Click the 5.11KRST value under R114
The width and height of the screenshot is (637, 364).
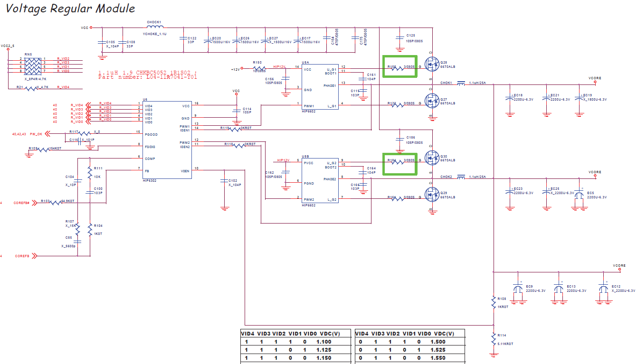coord(506,344)
